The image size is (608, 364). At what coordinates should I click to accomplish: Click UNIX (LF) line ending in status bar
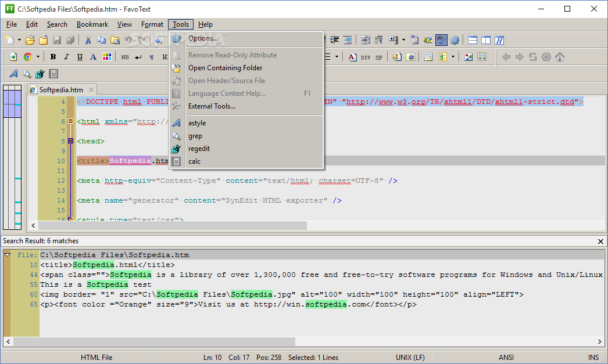click(x=410, y=358)
